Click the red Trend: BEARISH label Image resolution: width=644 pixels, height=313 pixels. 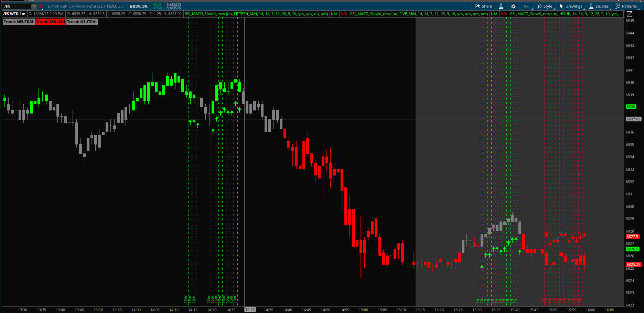(x=51, y=22)
